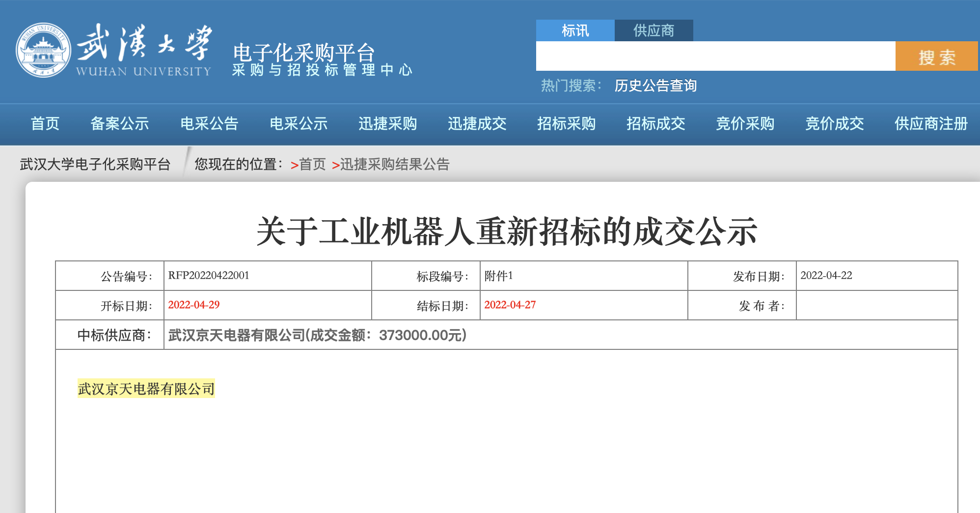Click the 您现在的位置 label
The height and width of the screenshot is (513, 980).
tap(239, 164)
